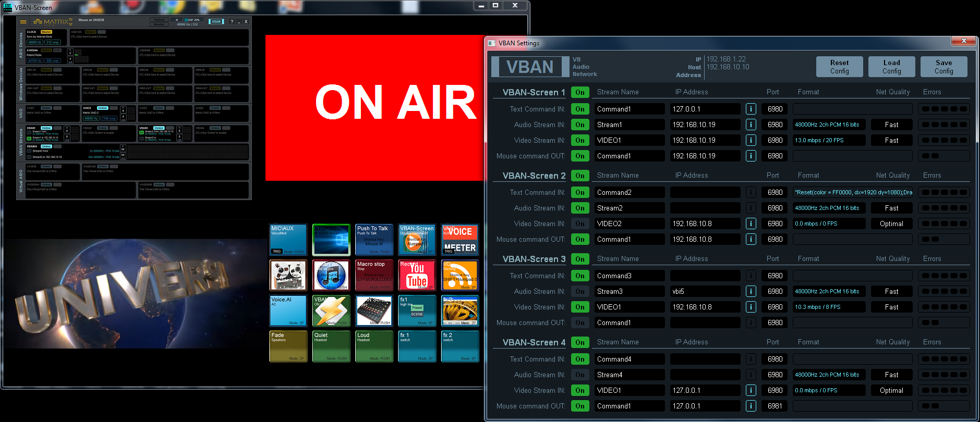Click Load Config button
The image size is (980, 422).
[x=891, y=67]
